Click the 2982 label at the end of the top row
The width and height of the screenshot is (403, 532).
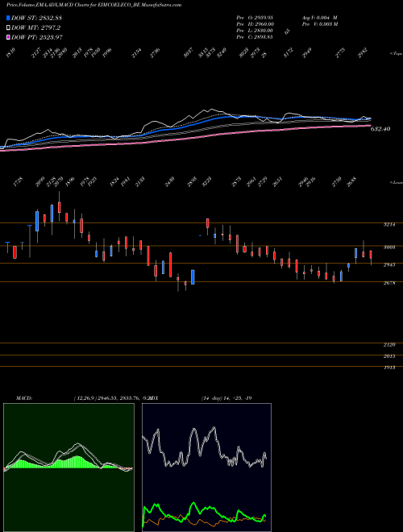click(x=364, y=53)
